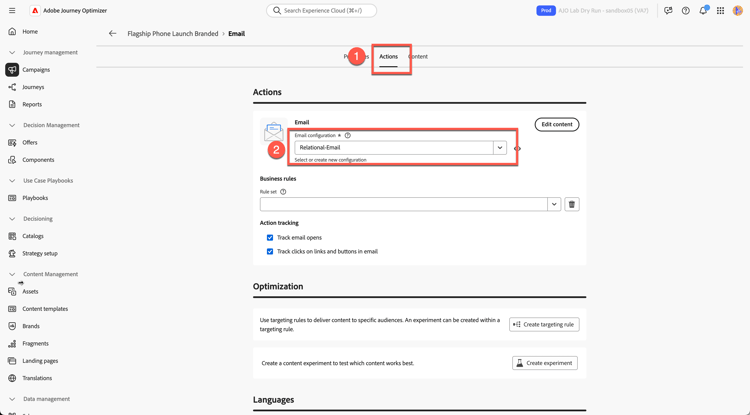The image size is (750, 415).
Task: Click the Business rules label
Action: (278, 179)
